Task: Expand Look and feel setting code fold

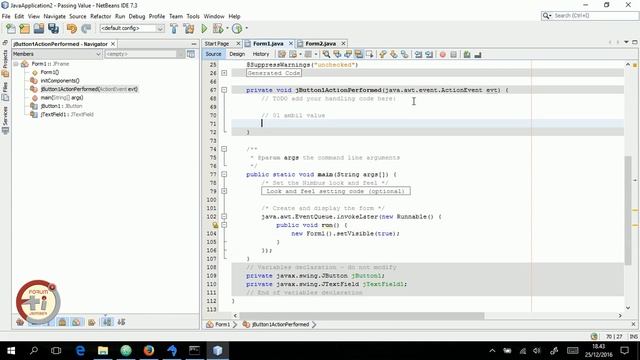Action: [224, 191]
